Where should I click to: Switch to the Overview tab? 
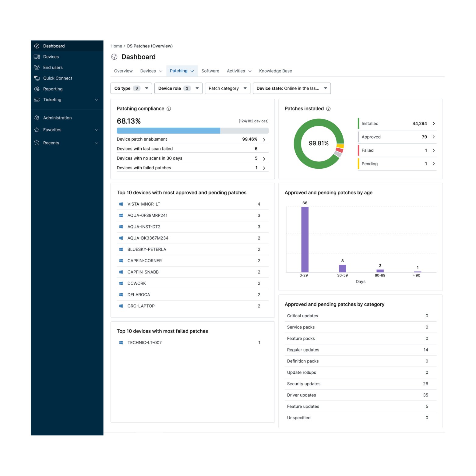123,71
